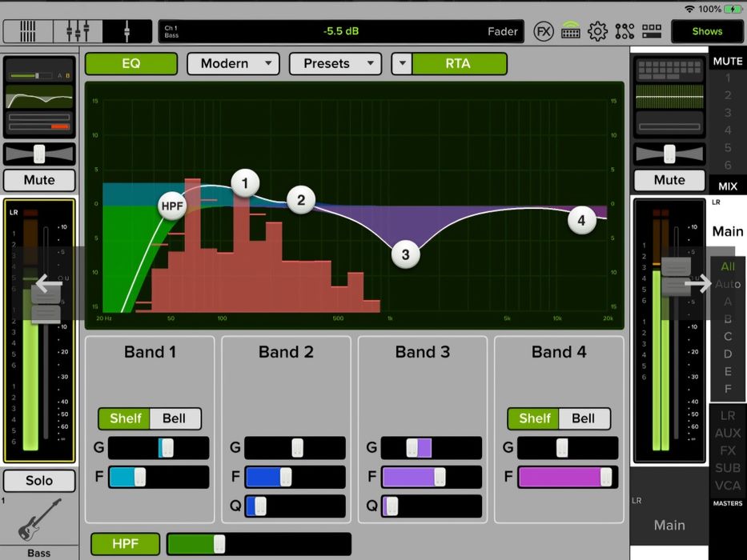
Task: Open the wireless devices icon
Action: [x=570, y=30]
